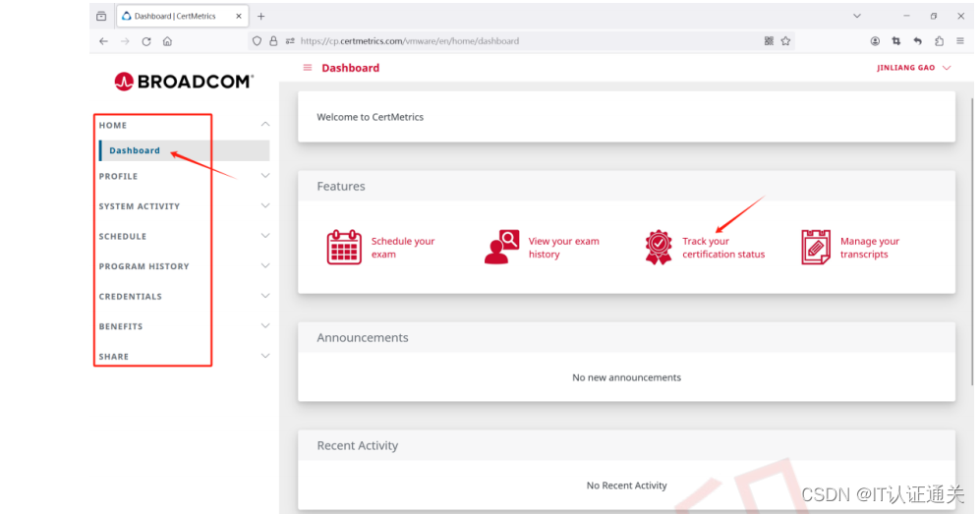This screenshot has height=514, width=980.
Task: Expand the SHARE section chevron
Action: [x=265, y=356]
